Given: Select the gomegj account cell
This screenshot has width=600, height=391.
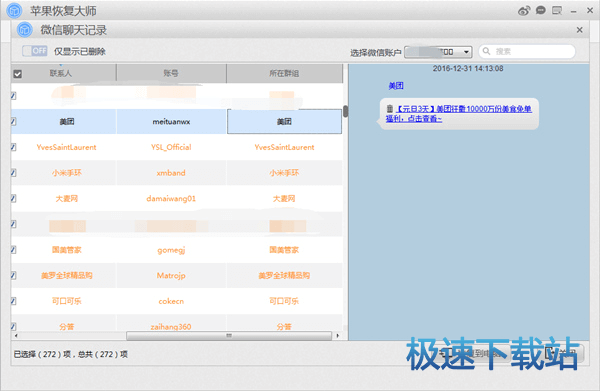Looking at the screenshot, I should coord(171,250).
